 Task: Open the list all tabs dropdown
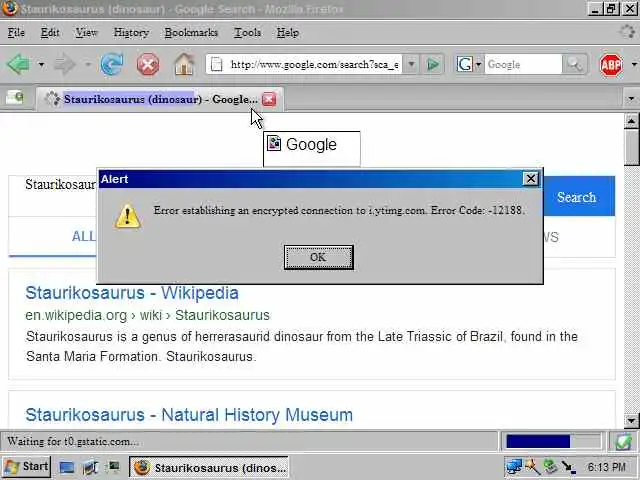[631, 98]
